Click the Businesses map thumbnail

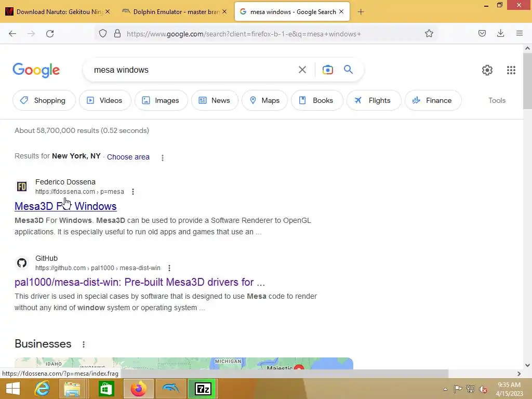(x=183, y=363)
